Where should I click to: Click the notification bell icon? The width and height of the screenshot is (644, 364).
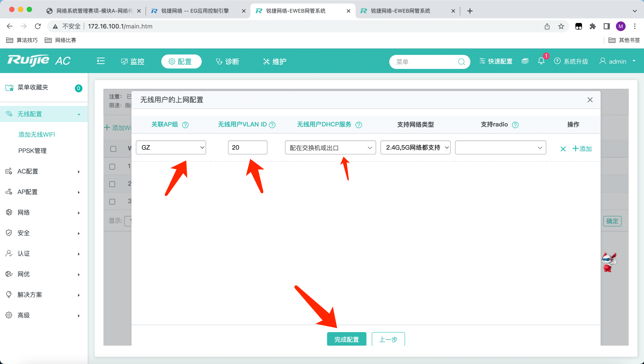point(541,61)
